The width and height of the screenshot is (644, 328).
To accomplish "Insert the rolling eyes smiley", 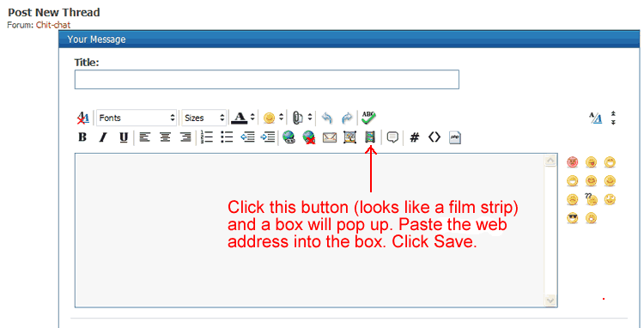I will tap(610, 199).
